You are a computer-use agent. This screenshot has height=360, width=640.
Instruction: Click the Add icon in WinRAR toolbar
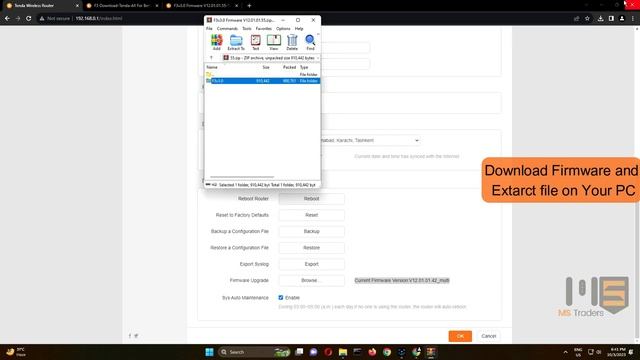(216, 42)
